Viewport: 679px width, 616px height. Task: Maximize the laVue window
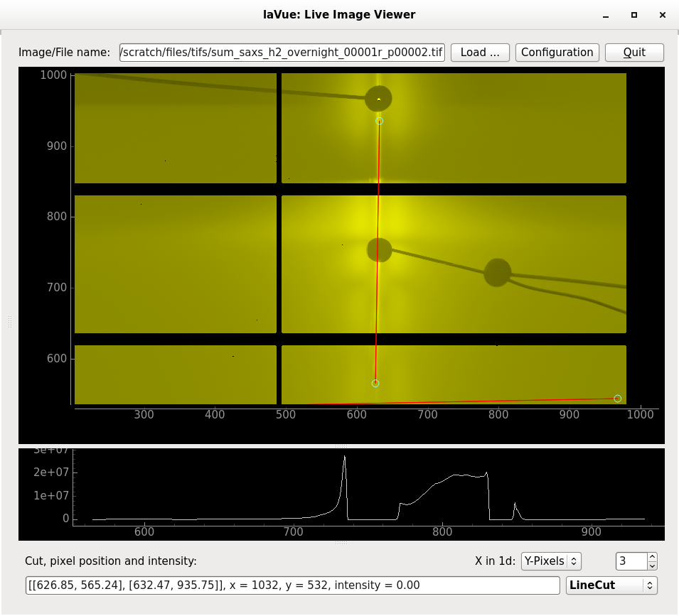[x=634, y=15]
